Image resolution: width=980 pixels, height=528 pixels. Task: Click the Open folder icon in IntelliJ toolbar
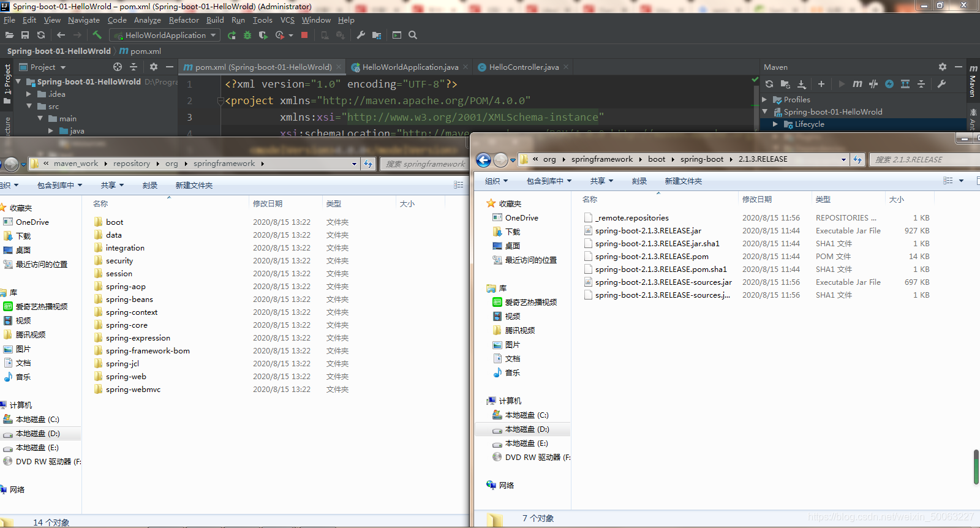click(9, 36)
